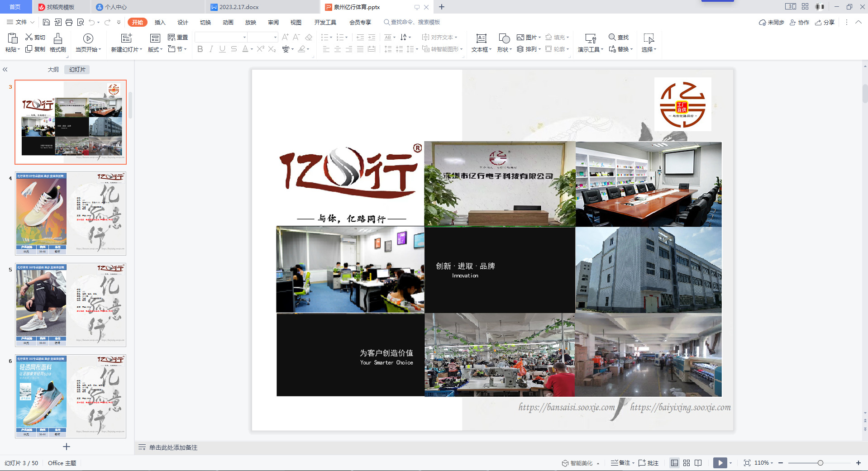Insert a text box with 文本框 icon
Viewport: 868px width, 471px height.
[482, 38]
